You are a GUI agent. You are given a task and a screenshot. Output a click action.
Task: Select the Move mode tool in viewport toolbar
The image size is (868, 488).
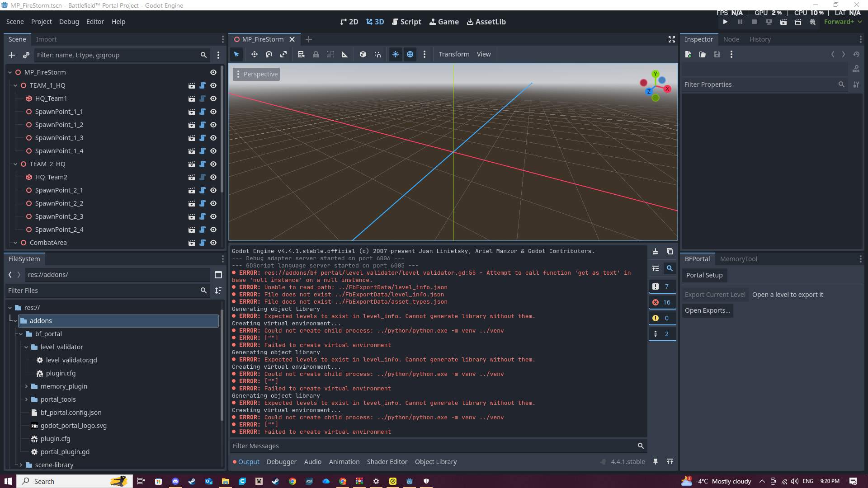click(x=255, y=54)
